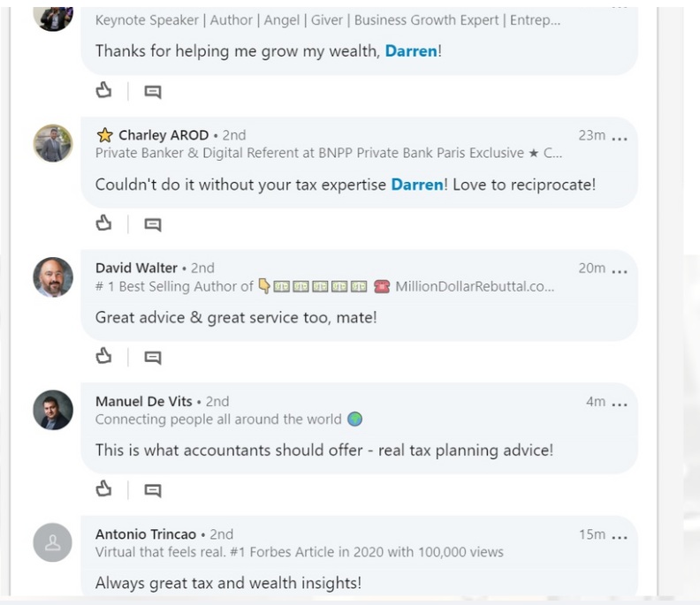Like David Walter's comment
The image size is (700, 605).
click(104, 356)
